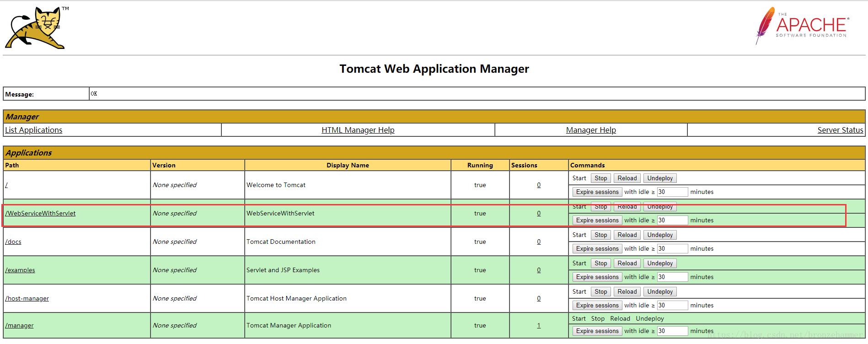This screenshot has height=344, width=868.
Task: Open HTML Manager Help
Action: click(x=358, y=130)
